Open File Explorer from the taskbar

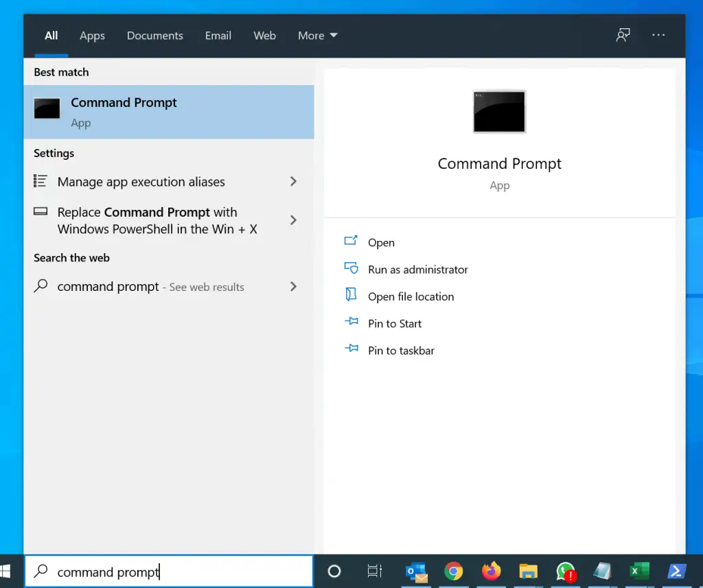pos(528,572)
